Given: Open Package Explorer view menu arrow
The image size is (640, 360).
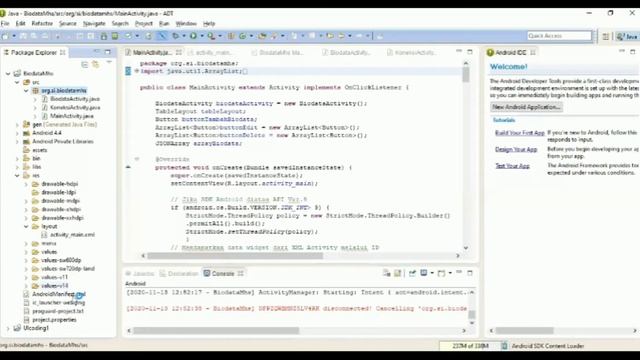Looking at the screenshot, I should [109, 63].
